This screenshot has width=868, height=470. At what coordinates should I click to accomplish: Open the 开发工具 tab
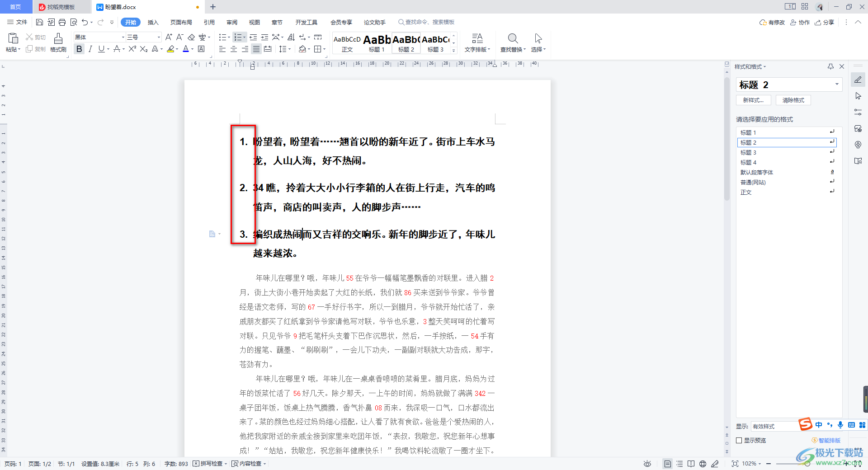pos(306,22)
